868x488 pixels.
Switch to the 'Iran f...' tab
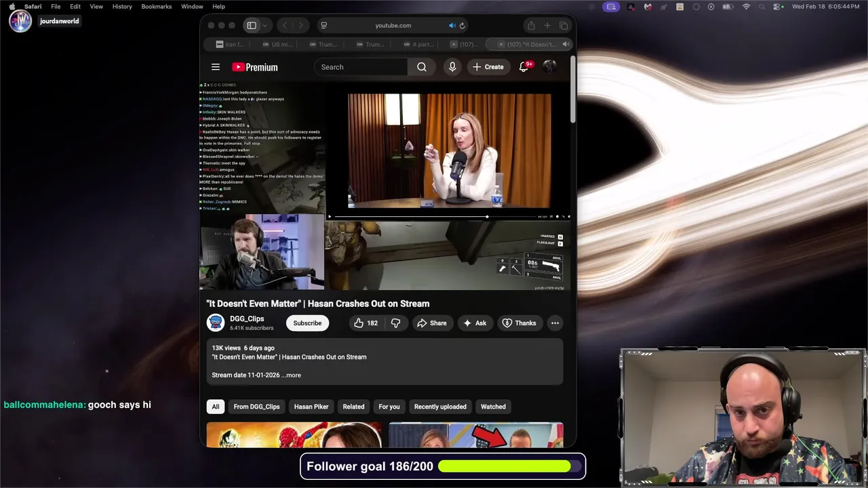click(230, 44)
